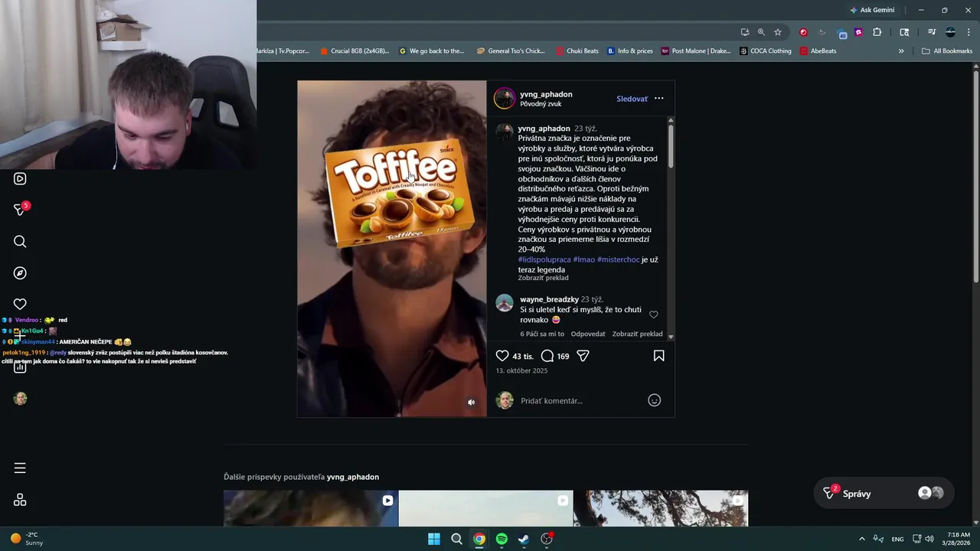Open #misterchoc hashtag link
Screen dimensions: 980x551
[x=619, y=259]
